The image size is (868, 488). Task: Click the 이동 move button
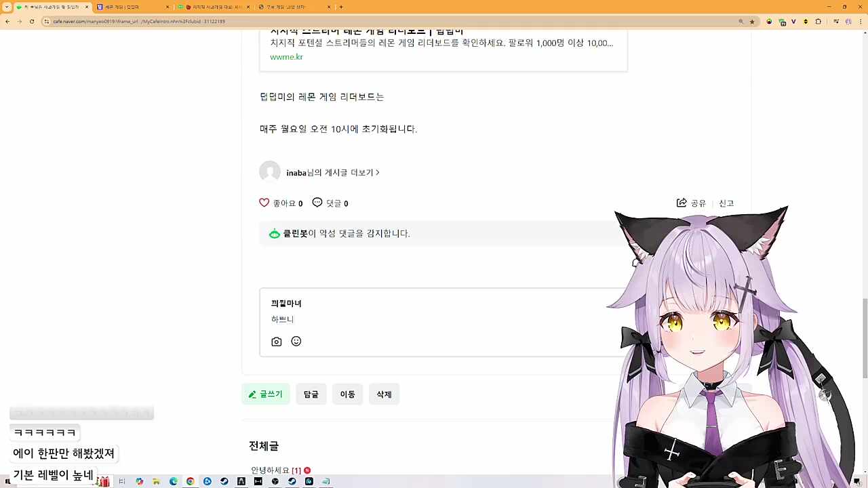[348, 394]
